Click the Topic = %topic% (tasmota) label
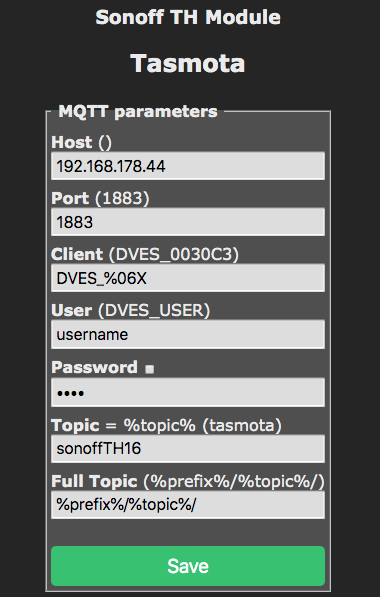 [166, 425]
